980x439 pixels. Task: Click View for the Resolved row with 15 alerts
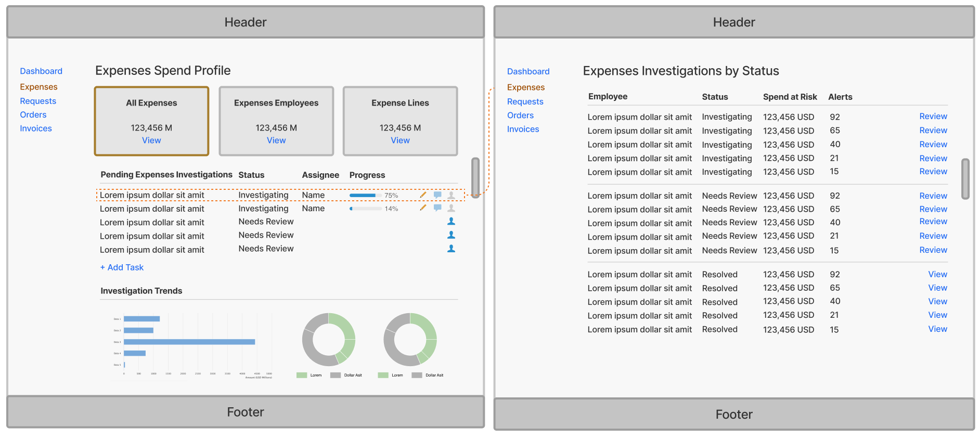pyautogui.click(x=937, y=329)
